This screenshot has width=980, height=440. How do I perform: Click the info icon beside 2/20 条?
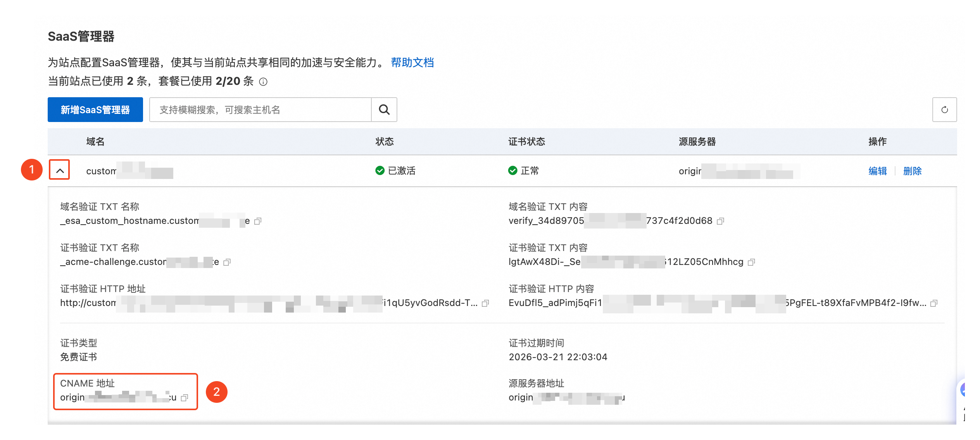(x=263, y=82)
